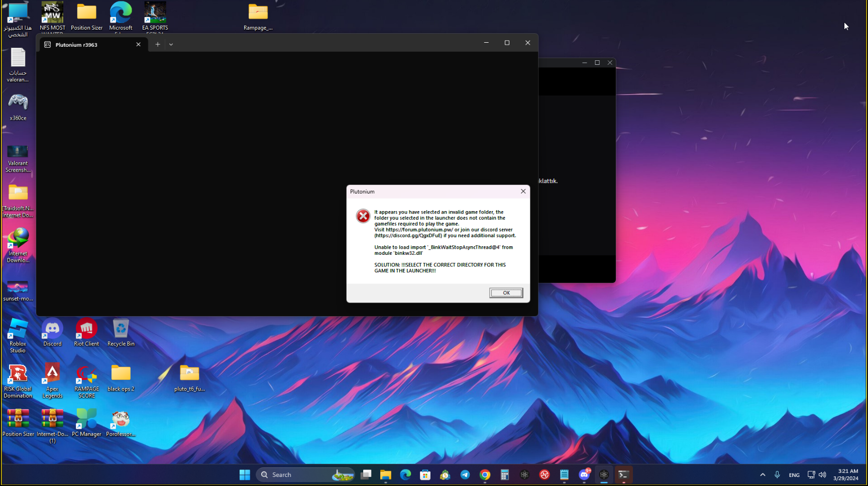Minimize the background launcher window
Viewport: 868px width, 486px height.
pyautogui.click(x=584, y=63)
